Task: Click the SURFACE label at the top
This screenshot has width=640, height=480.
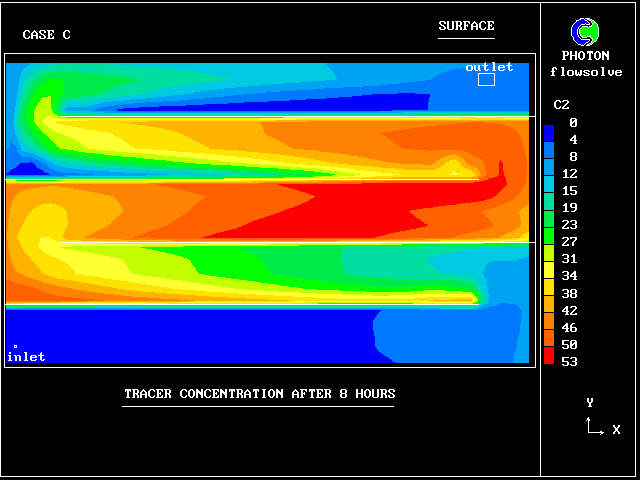Action: pyautogui.click(x=466, y=26)
